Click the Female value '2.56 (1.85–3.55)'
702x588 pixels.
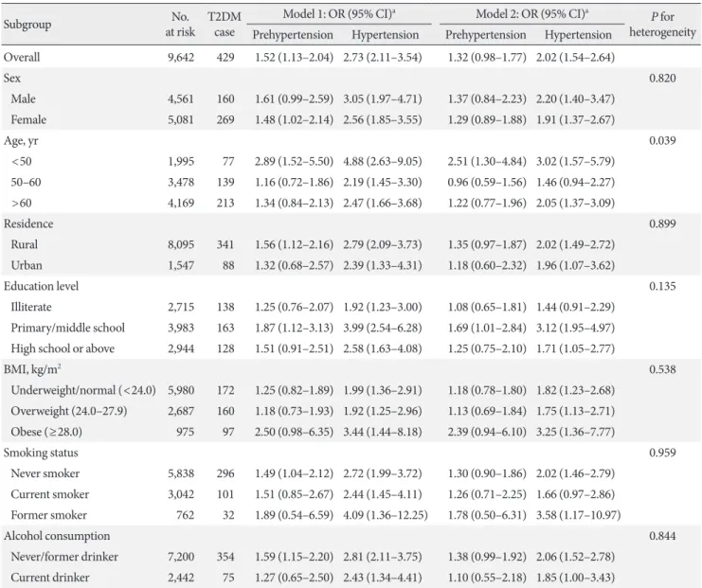383,119
